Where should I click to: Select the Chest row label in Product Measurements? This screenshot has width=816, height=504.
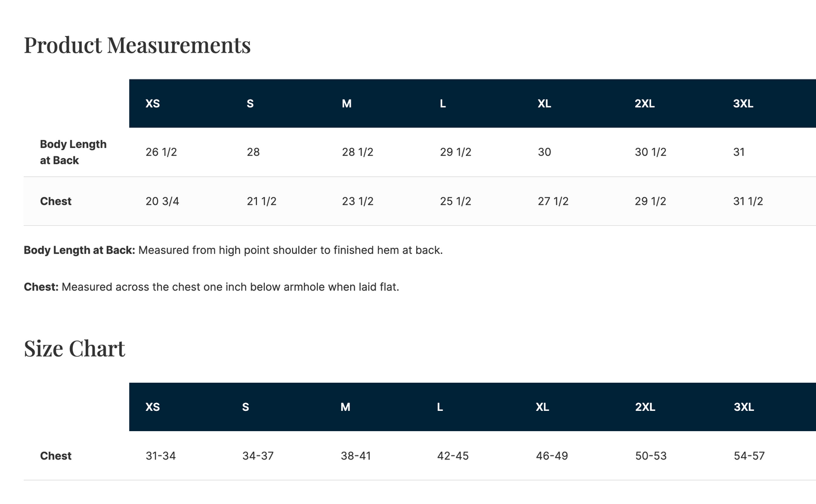[56, 201]
